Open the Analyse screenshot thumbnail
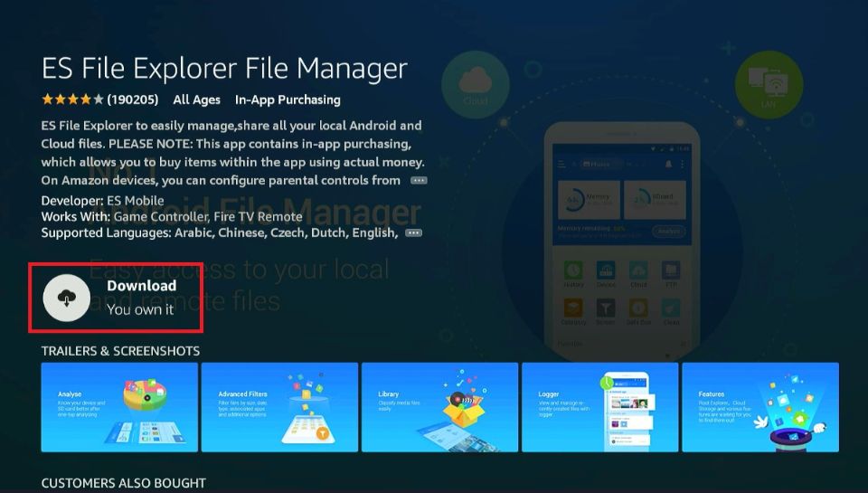 [119, 407]
